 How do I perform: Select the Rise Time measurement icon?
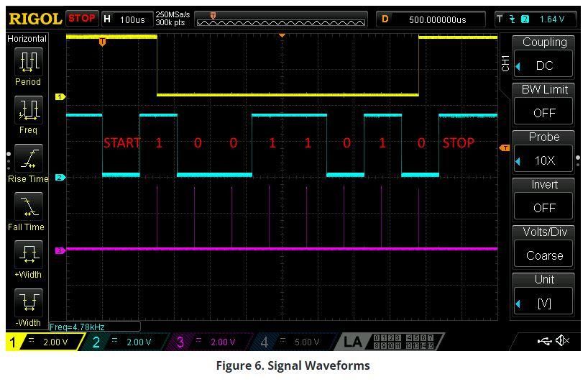(29, 158)
